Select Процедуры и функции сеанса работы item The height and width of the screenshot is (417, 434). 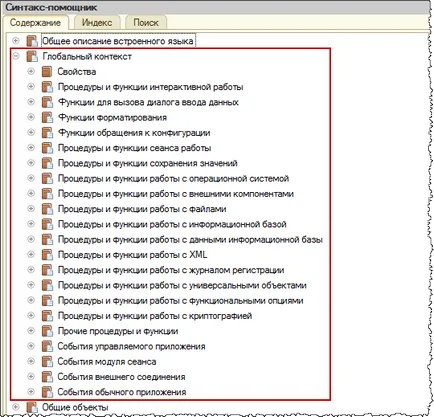pyautogui.click(x=134, y=148)
